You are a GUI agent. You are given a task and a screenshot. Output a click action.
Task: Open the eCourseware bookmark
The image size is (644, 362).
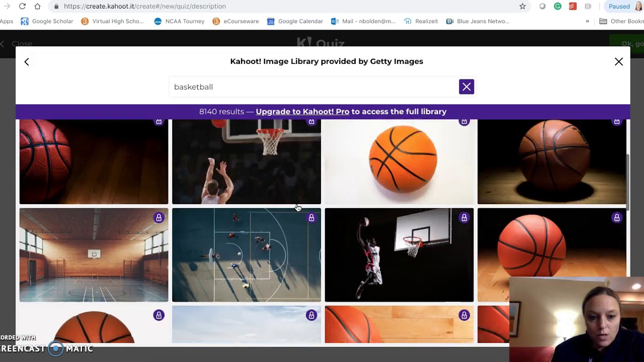pos(235,21)
